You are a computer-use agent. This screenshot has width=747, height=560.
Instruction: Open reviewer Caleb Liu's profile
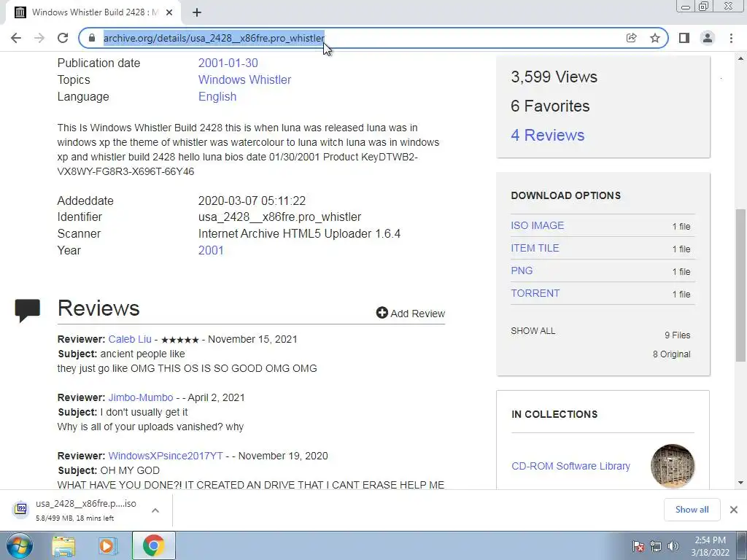pos(130,340)
